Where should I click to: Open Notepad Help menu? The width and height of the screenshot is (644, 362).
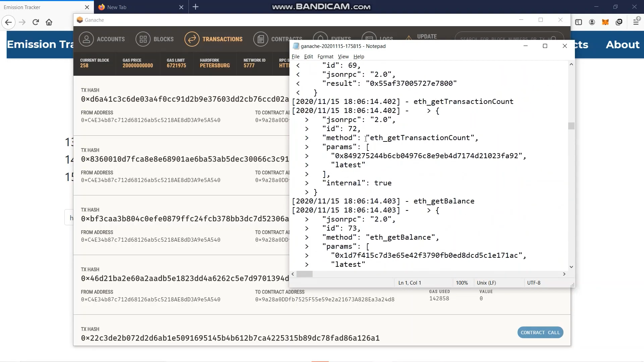pos(359,57)
